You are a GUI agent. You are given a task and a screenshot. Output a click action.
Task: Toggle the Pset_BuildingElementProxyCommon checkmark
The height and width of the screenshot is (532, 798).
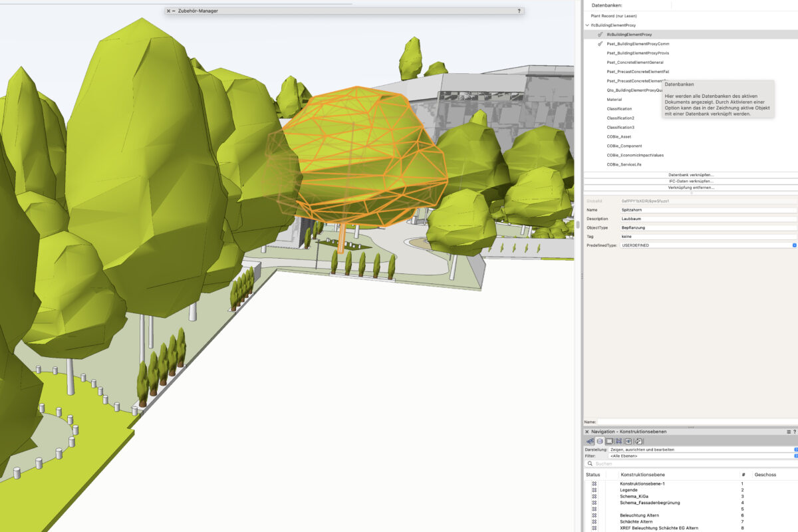pyautogui.click(x=600, y=43)
